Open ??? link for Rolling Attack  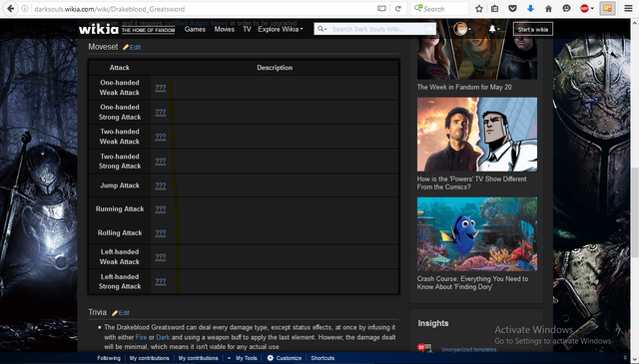coord(161,233)
